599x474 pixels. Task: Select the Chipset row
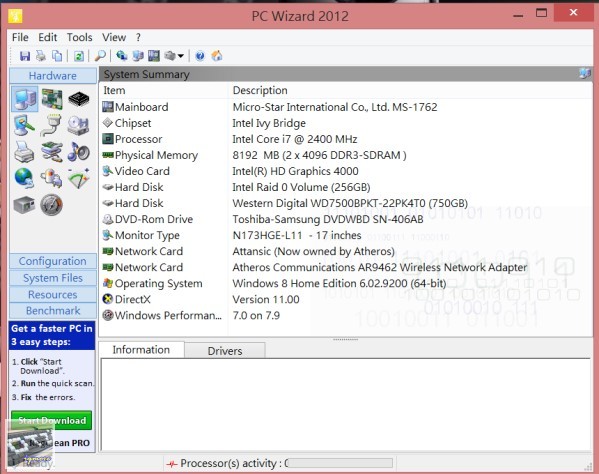346,123
